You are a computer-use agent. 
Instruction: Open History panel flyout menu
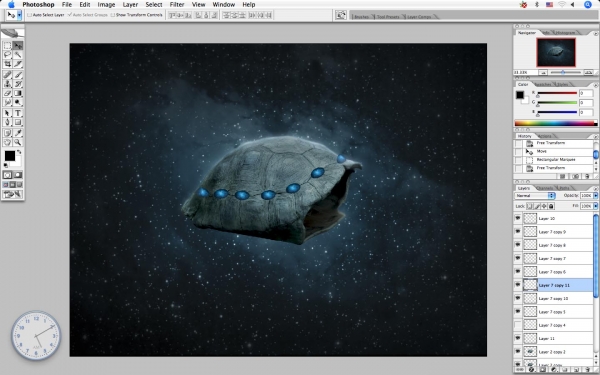coord(595,137)
